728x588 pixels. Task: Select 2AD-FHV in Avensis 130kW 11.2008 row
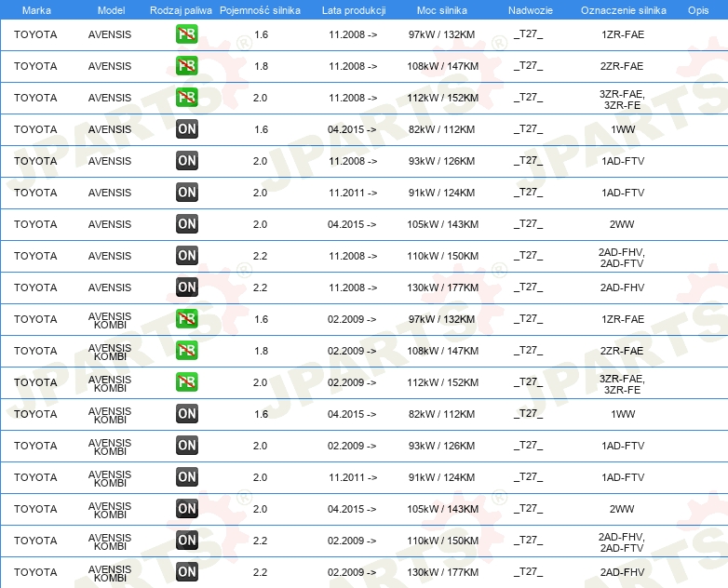(x=622, y=287)
